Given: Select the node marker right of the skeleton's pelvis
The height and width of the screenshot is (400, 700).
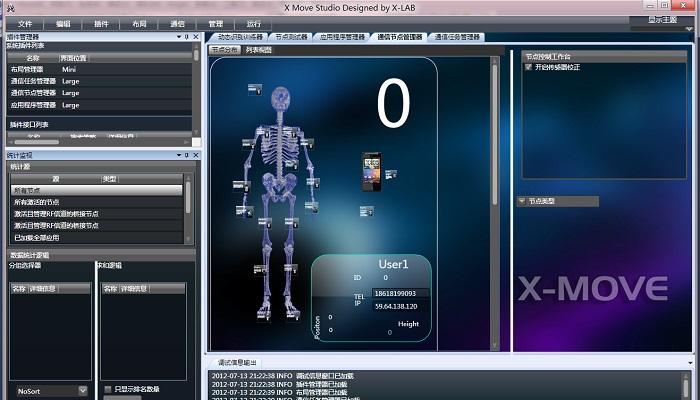Looking at the screenshot, I should (313, 183).
